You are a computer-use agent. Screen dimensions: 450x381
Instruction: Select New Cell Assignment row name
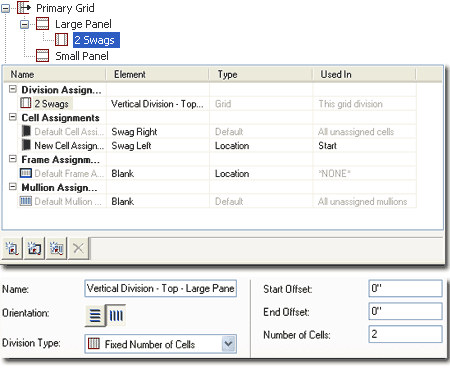click(x=69, y=146)
